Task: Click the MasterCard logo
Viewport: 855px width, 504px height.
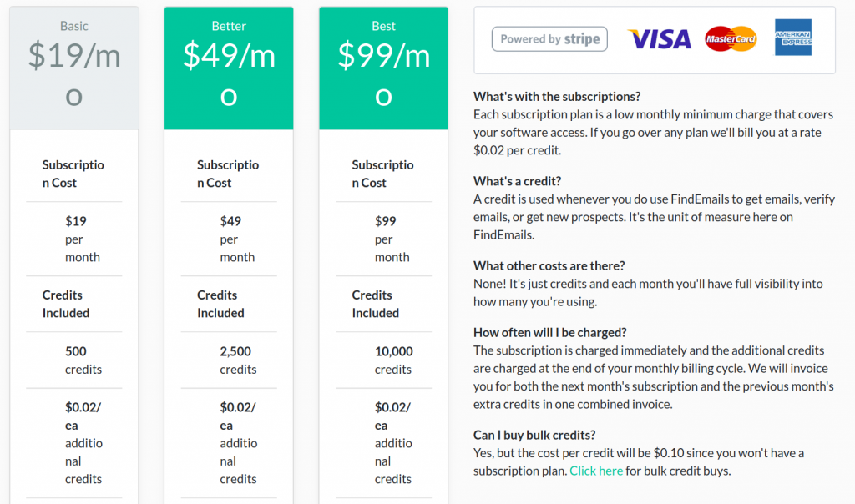Action: [x=731, y=38]
